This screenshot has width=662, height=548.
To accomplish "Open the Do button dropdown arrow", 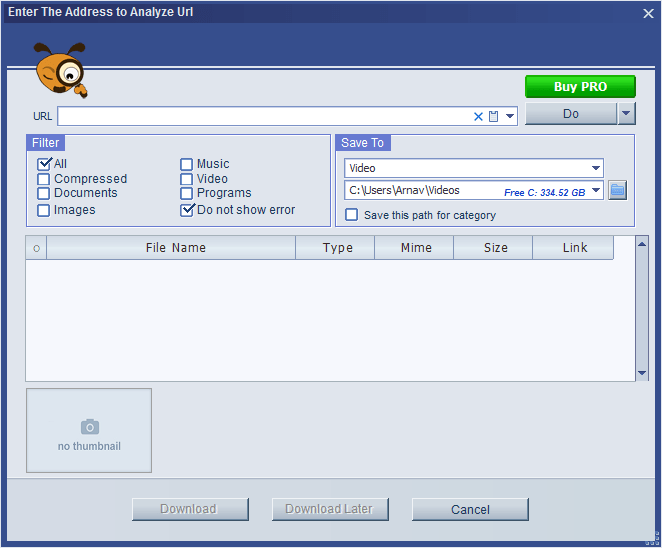I will [627, 113].
